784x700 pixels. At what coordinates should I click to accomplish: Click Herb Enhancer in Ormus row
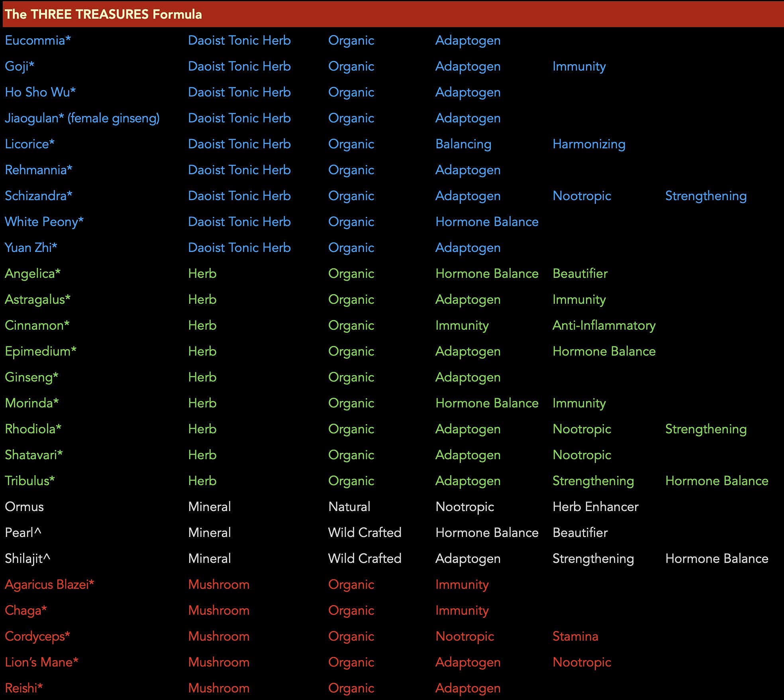click(x=595, y=507)
